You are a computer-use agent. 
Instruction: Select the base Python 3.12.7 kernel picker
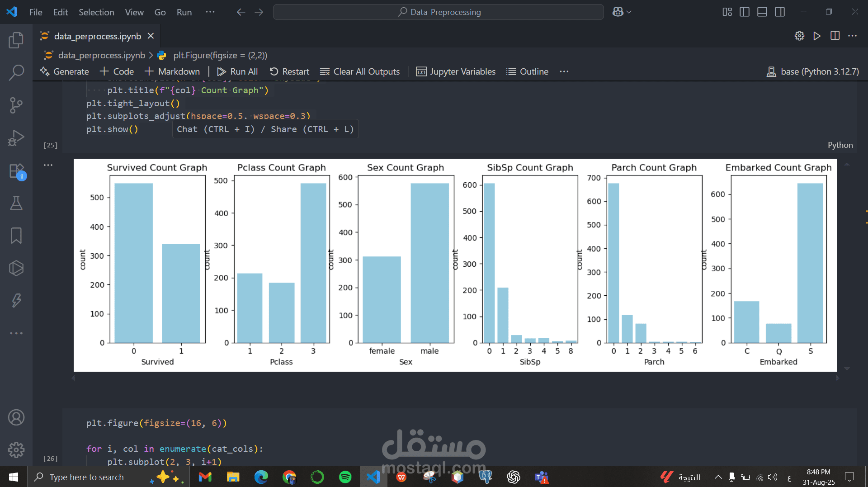coord(813,71)
